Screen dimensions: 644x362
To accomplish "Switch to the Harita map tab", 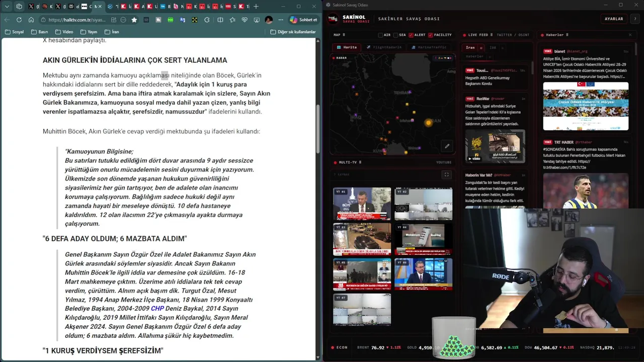I will click(x=346, y=47).
